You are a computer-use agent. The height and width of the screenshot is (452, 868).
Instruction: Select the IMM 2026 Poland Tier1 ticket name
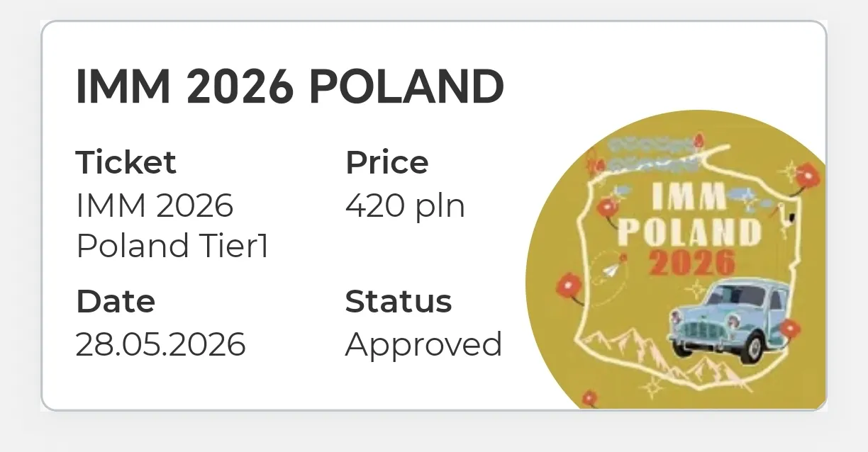pos(172,226)
